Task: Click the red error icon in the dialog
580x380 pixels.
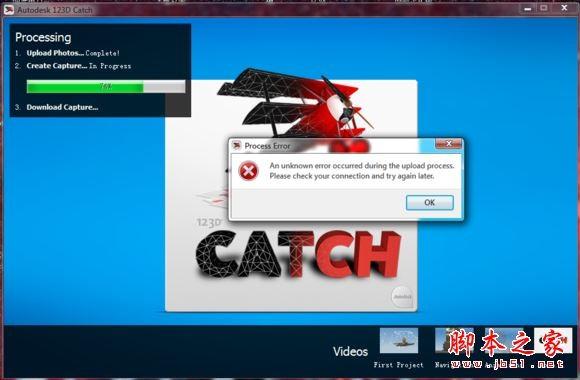Action: pyautogui.click(x=249, y=171)
